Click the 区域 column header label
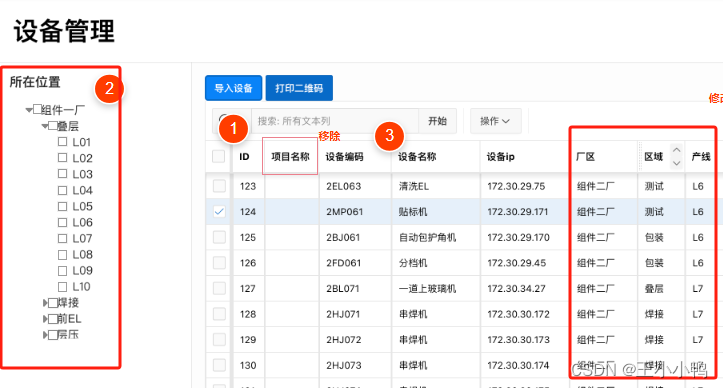The image size is (723, 388). 653,157
